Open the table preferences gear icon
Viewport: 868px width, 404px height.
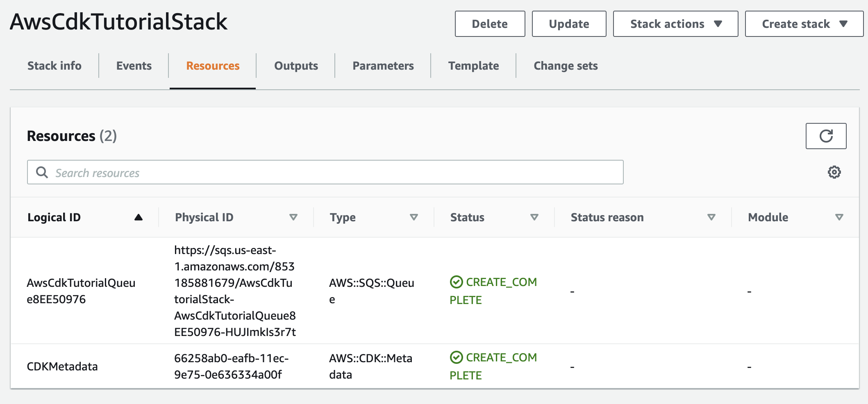[x=834, y=172]
